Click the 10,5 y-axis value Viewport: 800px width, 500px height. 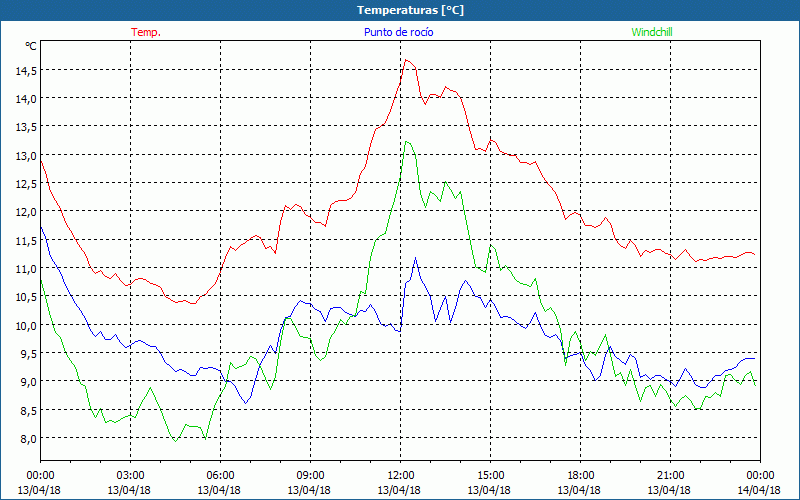click(x=26, y=297)
